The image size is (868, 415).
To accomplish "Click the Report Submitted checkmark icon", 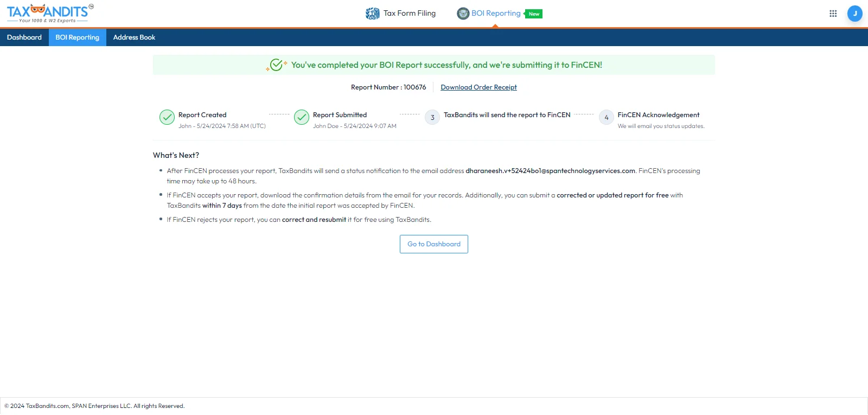I will [x=302, y=117].
